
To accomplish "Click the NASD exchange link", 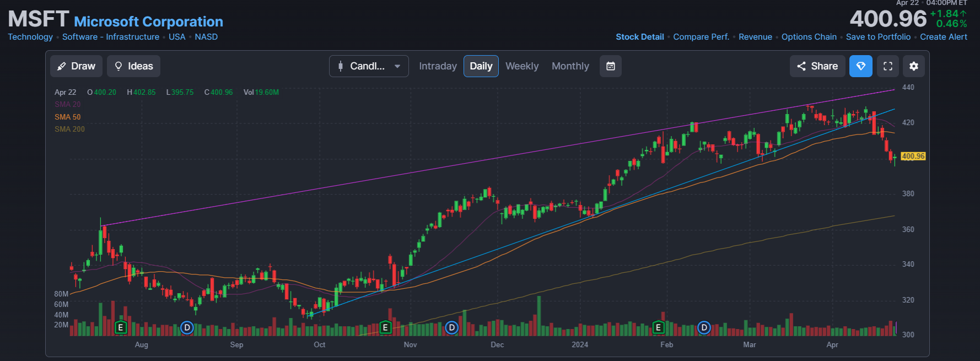I will click(x=206, y=37).
